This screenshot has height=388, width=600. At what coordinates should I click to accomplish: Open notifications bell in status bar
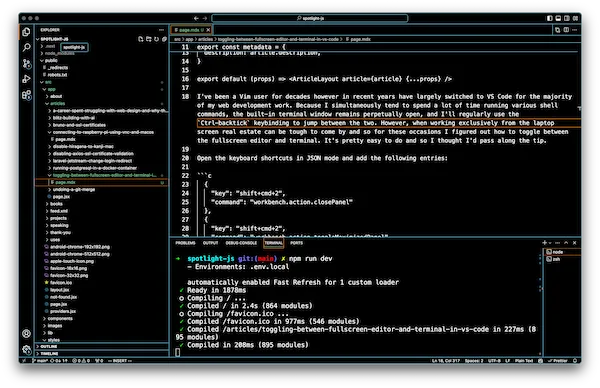[x=575, y=360]
